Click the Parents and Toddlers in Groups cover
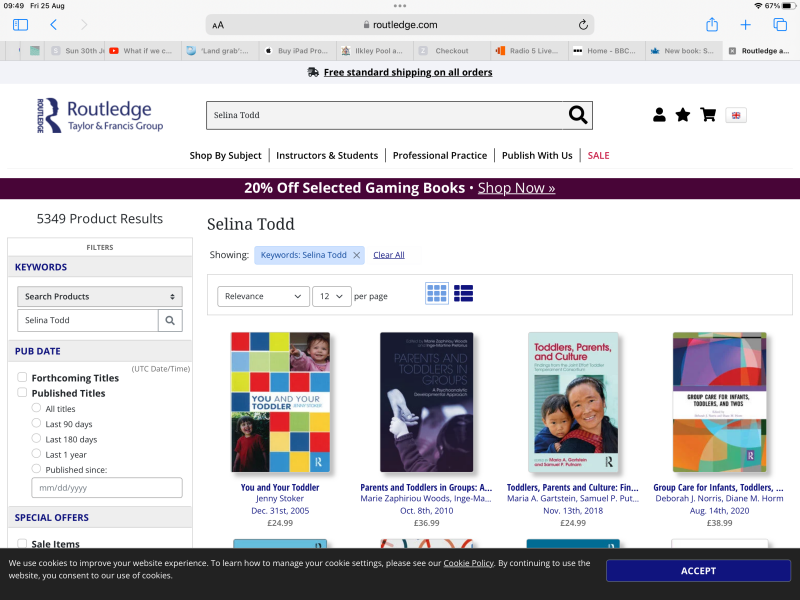 (x=427, y=402)
